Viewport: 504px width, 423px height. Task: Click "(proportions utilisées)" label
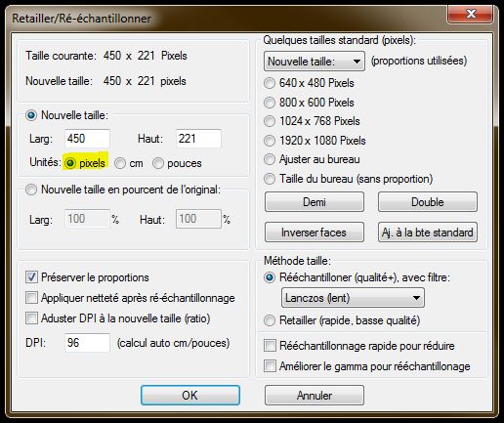419,61
